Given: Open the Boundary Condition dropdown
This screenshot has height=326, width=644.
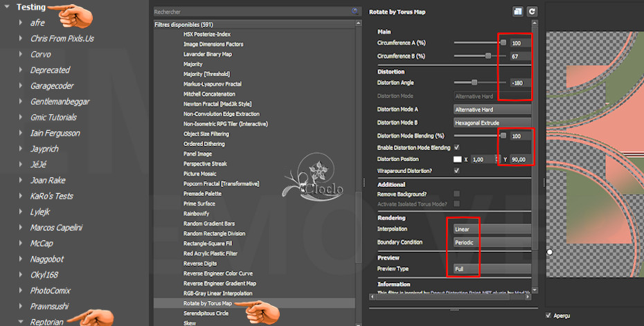Looking at the screenshot, I should click(x=492, y=242).
